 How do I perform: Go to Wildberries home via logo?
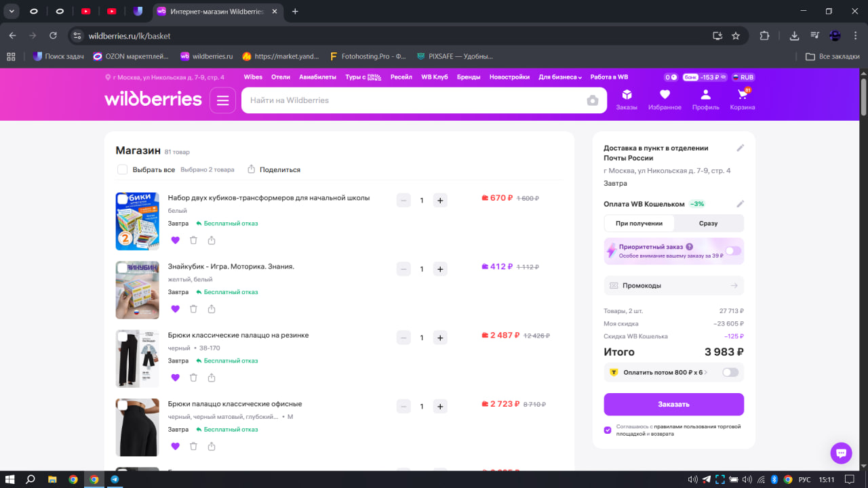point(153,100)
